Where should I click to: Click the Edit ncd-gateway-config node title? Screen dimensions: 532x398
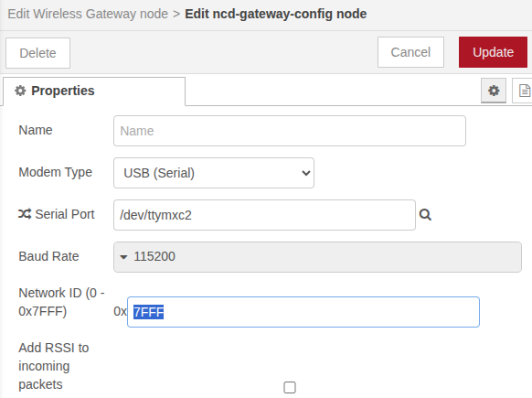pyautogui.click(x=275, y=14)
